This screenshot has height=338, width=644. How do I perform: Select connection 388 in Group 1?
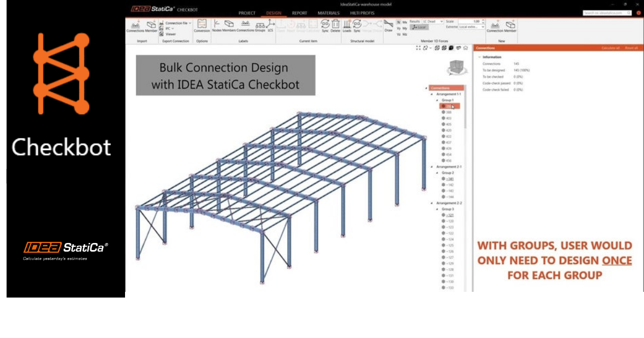point(447,112)
